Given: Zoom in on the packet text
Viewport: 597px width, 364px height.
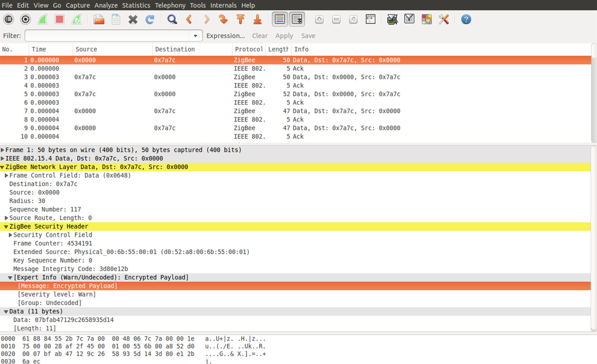Looking at the screenshot, I should point(319,19).
